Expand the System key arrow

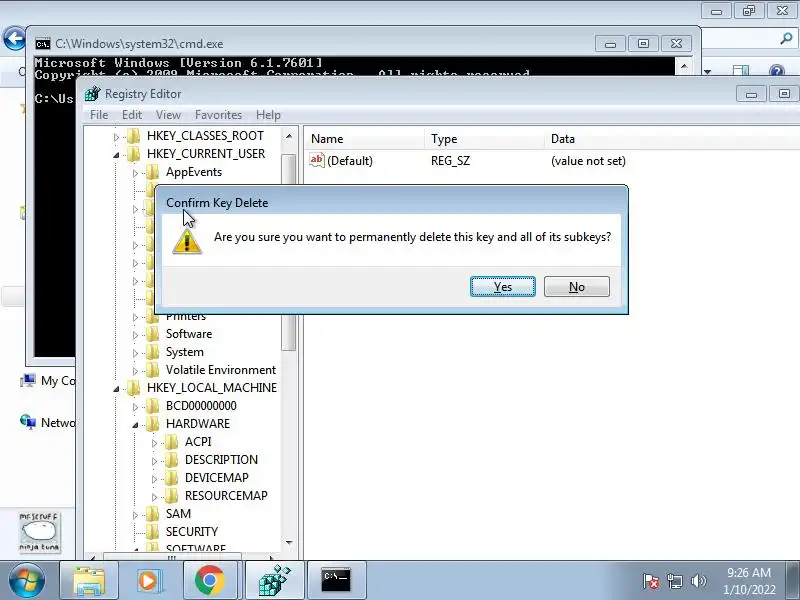pyautogui.click(x=135, y=353)
